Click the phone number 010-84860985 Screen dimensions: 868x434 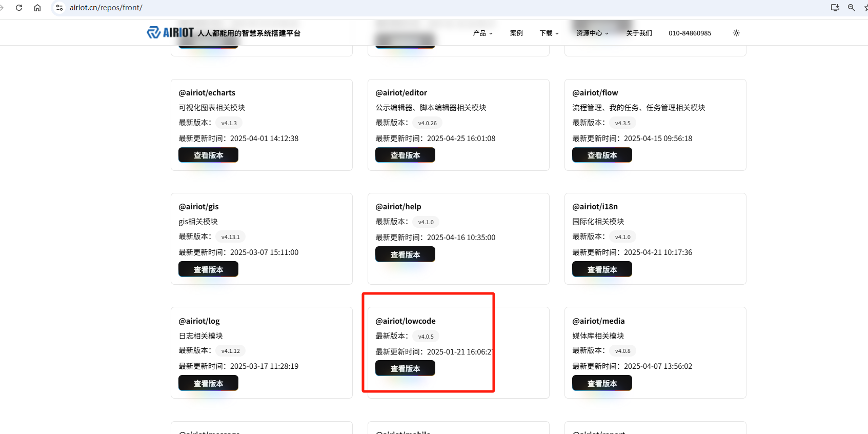pyautogui.click(x=690, y=33)
